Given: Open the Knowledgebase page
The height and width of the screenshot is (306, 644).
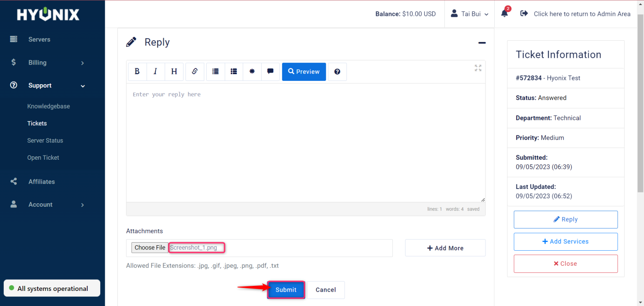Looking at the screenshot, I should (49, 106).
